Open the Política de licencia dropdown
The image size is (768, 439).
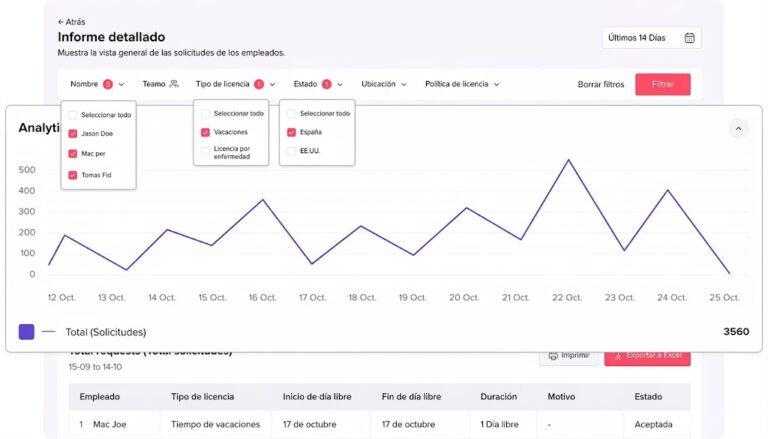tap(462, 84)
